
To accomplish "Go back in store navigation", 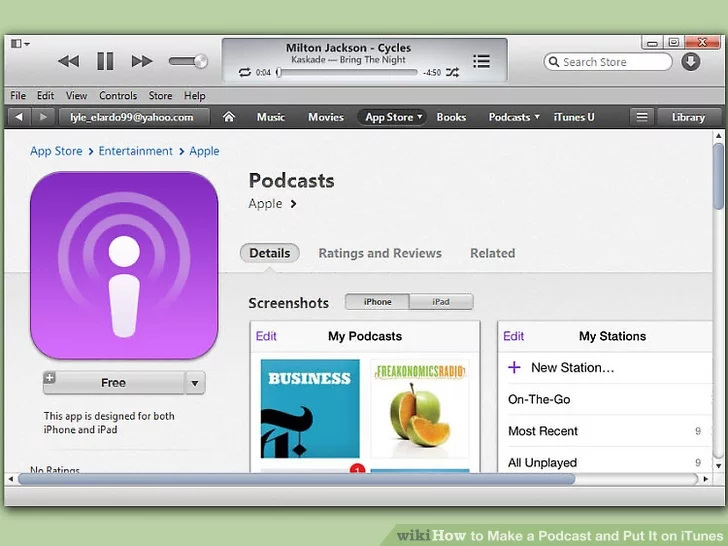I will click(x=19, y=117).
